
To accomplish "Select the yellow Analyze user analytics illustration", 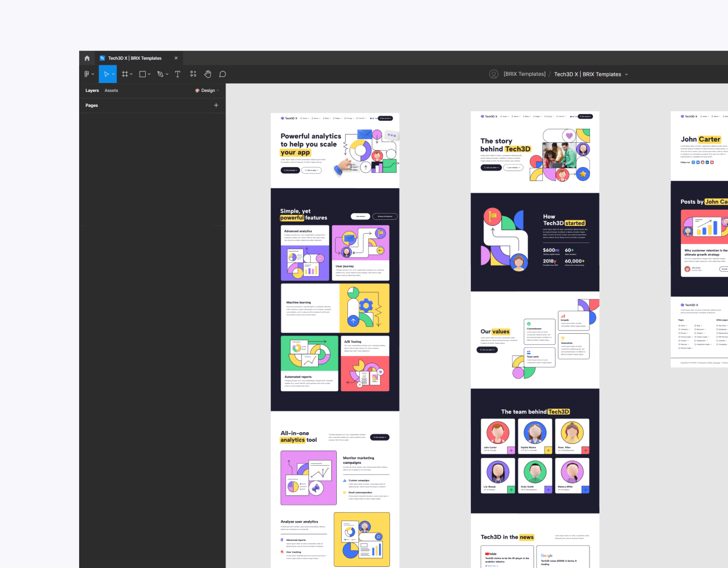I will tap(362, 540).
